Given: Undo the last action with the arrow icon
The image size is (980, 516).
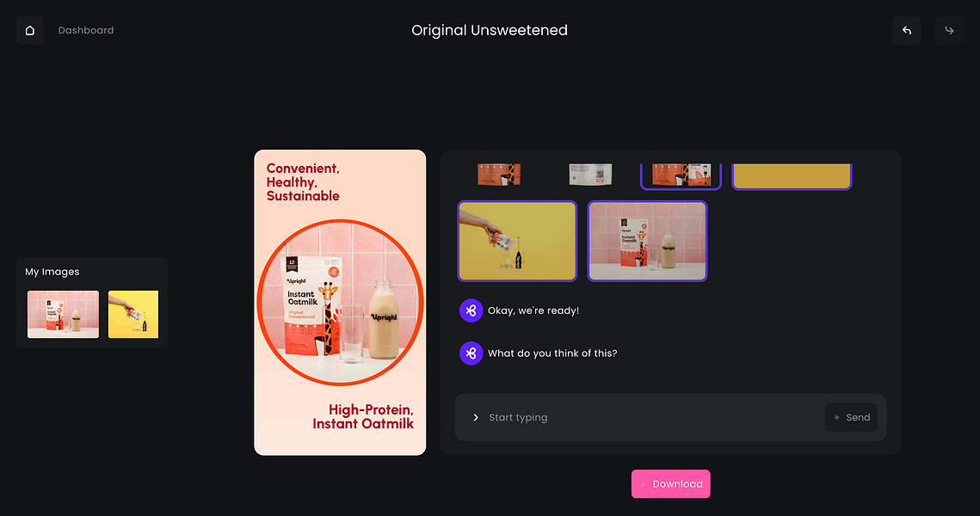Looking at the screenshot, I should (906, 30).
